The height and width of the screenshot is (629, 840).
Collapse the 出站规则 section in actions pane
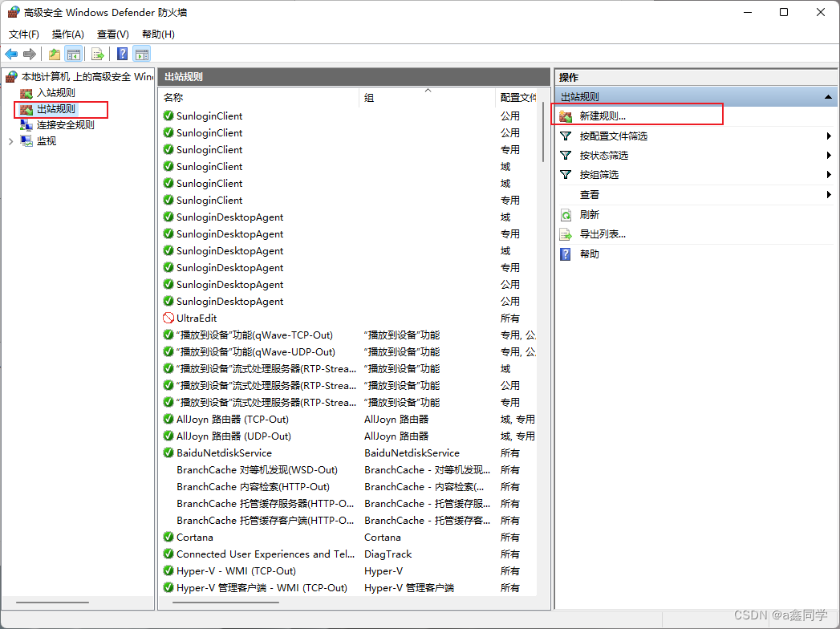pos(828,97)
